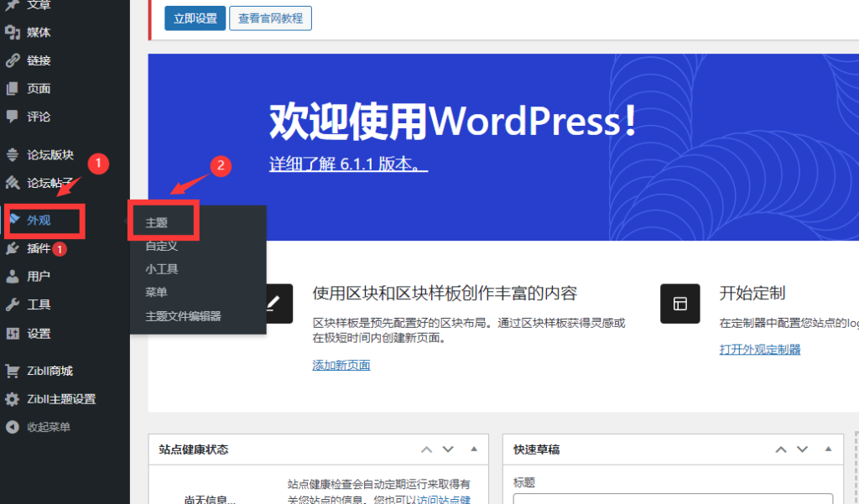This screenshot has height=504, width=859.
Task: Click the 论坛版块 forum sections icon
Action: (x=13, y=155)
